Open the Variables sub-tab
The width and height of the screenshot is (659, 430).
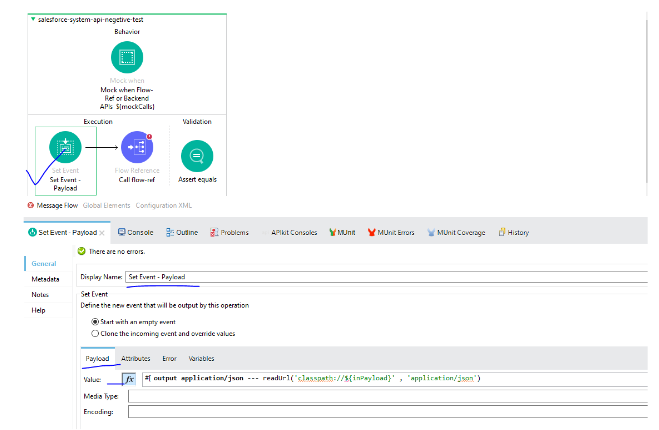(201, 359)
